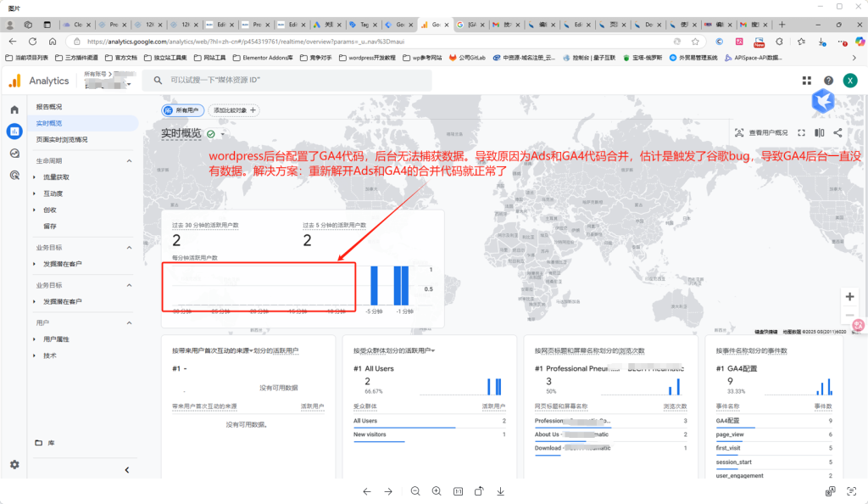Screen dimensions: 868x504
Task: Open a new browser tab with plus
Action: pos(782,25)
